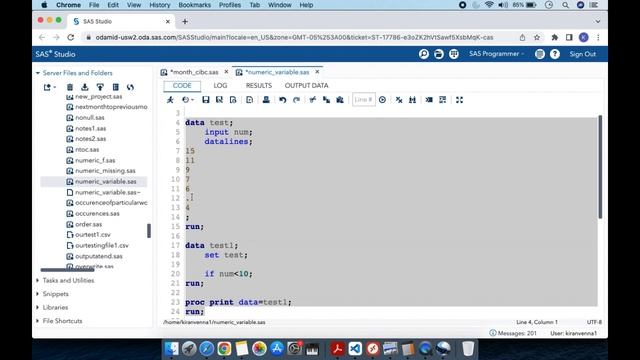Select numeric_f.sas in the file tree
The width and height of the screenshot is (640, 360).
pyautogui.click(x=95, y=160)
